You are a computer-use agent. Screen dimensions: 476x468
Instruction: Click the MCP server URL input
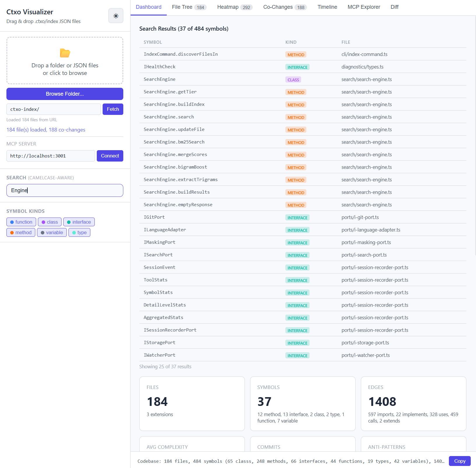pos(51,156)
